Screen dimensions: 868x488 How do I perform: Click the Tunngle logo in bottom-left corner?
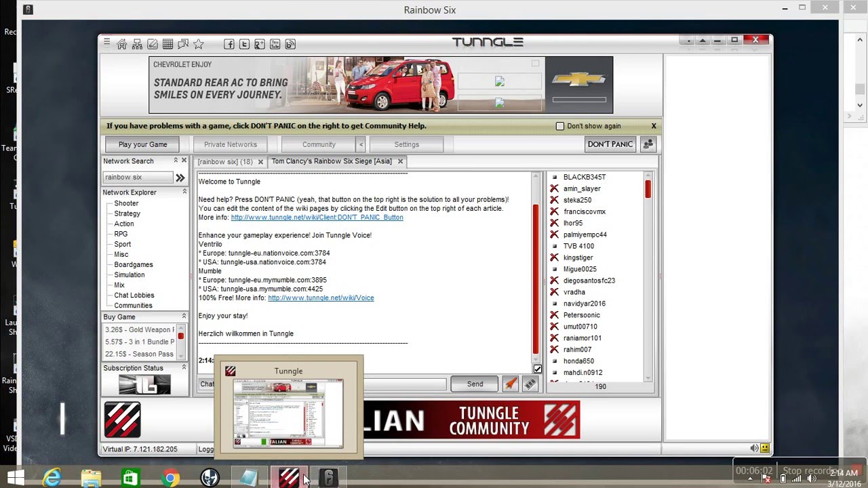(122, 419)
